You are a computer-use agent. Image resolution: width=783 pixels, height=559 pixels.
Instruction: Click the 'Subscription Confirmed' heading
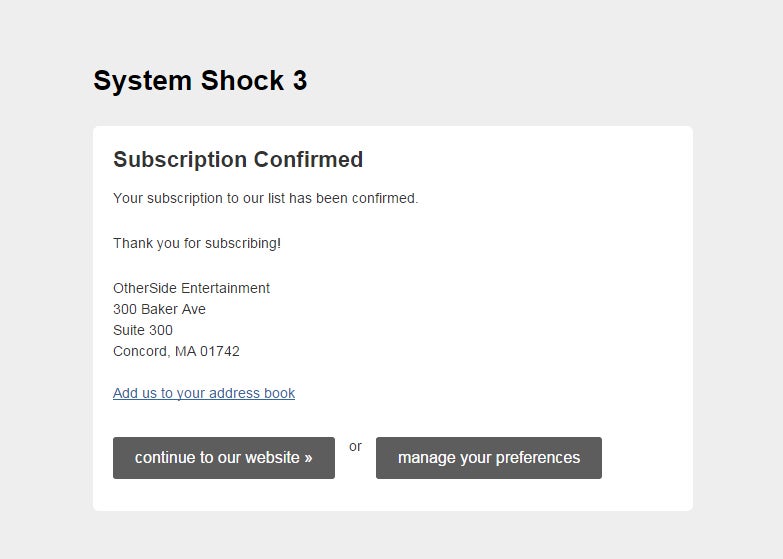point(238,160)
